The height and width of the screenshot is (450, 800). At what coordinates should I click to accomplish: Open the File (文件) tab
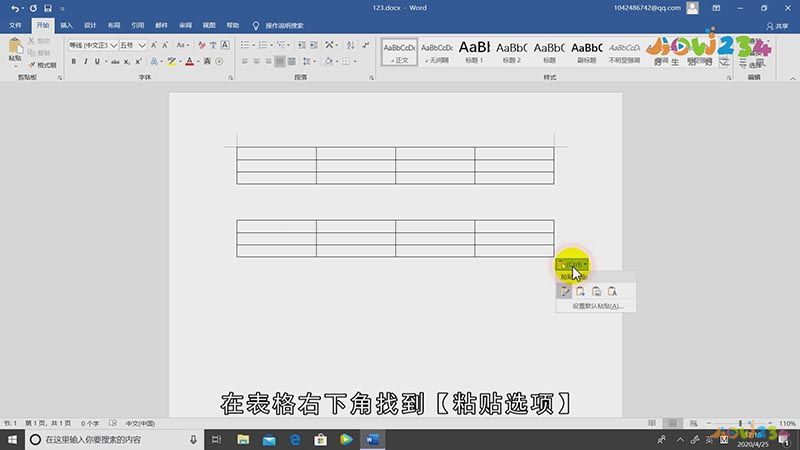tap(15, 26)
